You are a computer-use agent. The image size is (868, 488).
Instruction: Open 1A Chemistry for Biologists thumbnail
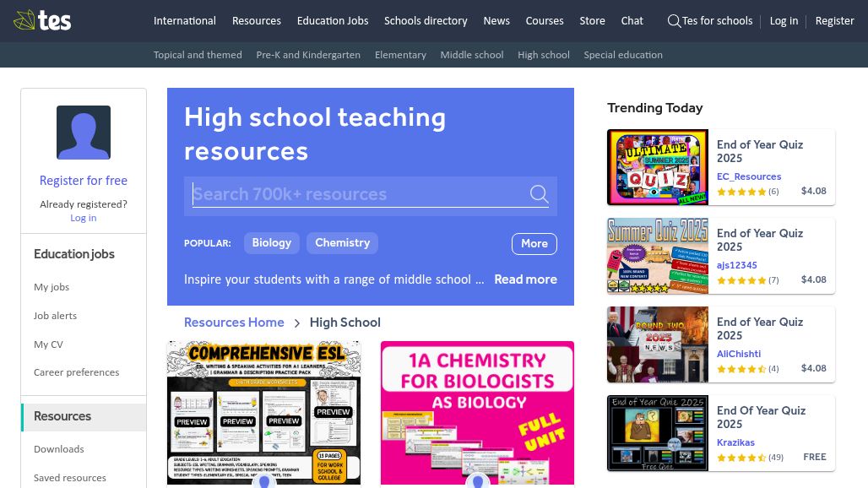point(477,413)
